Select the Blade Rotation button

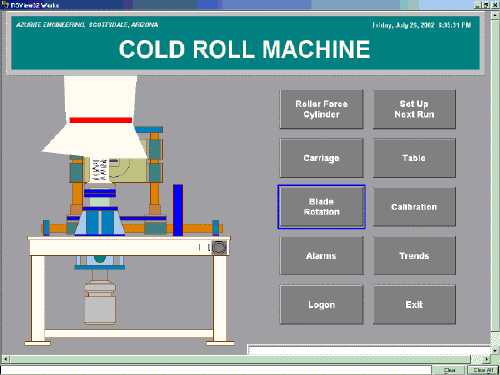[321, 207]
